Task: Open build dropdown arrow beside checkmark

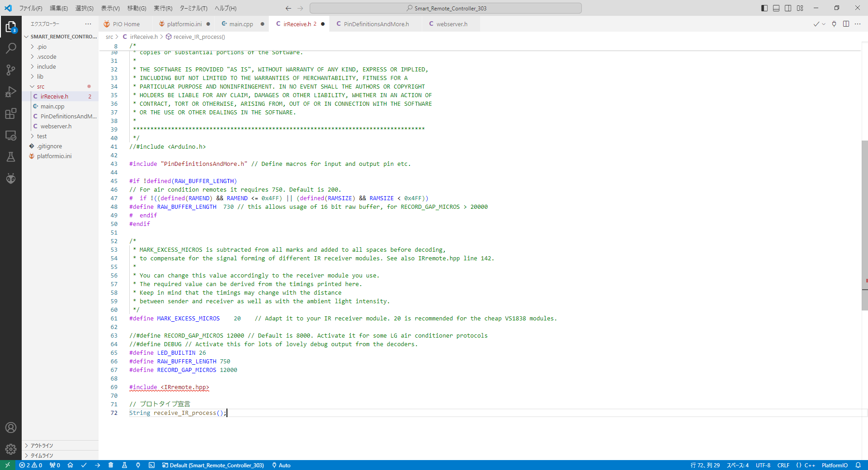Action: click(824, 24)
